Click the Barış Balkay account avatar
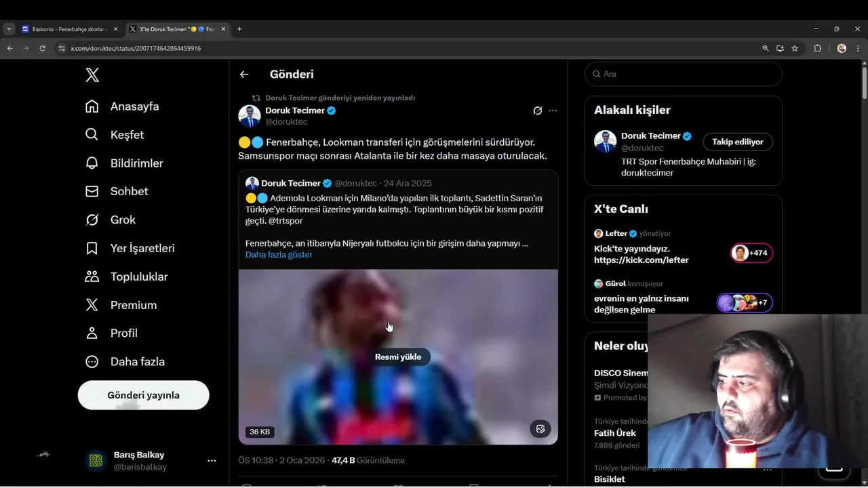This screenshot has width=868, height=488. (x=96, y=461)
